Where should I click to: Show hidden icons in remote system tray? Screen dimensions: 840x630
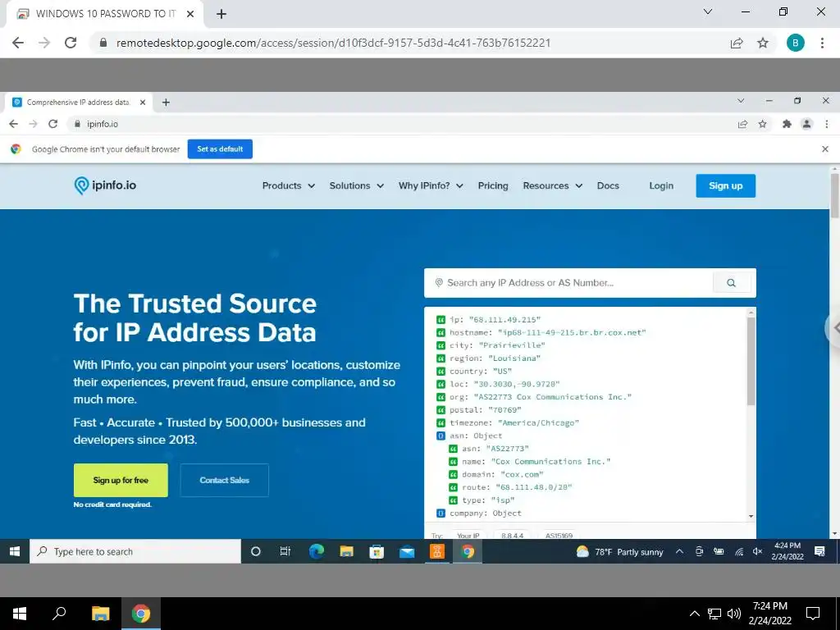[x=679, y=551]
